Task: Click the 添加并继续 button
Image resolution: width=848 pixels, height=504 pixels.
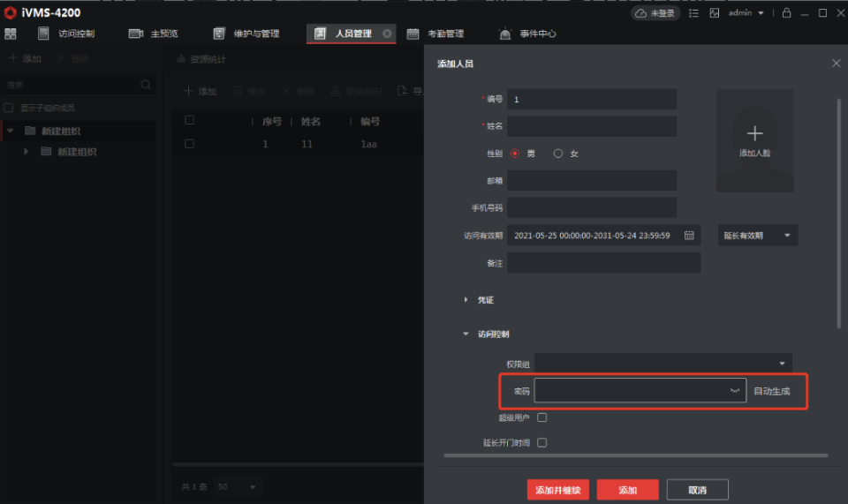Action: pos(557,490)
